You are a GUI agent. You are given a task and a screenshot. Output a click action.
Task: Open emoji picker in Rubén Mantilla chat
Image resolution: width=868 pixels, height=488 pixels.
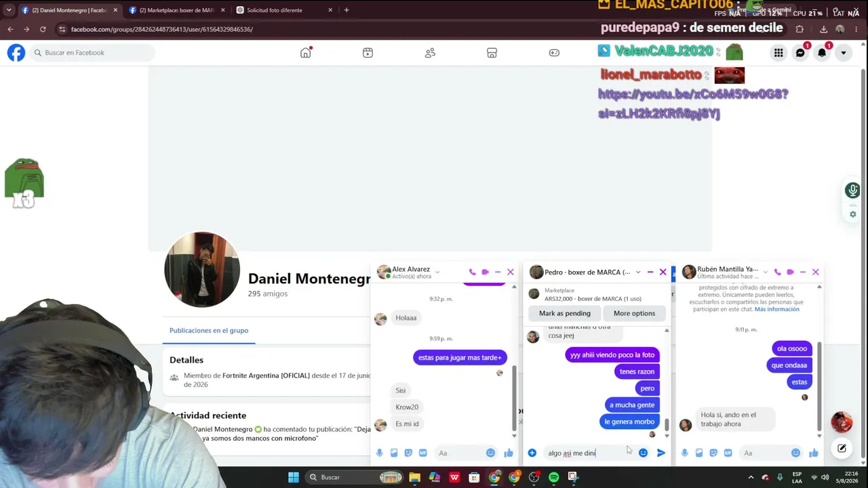pos(795,453)
